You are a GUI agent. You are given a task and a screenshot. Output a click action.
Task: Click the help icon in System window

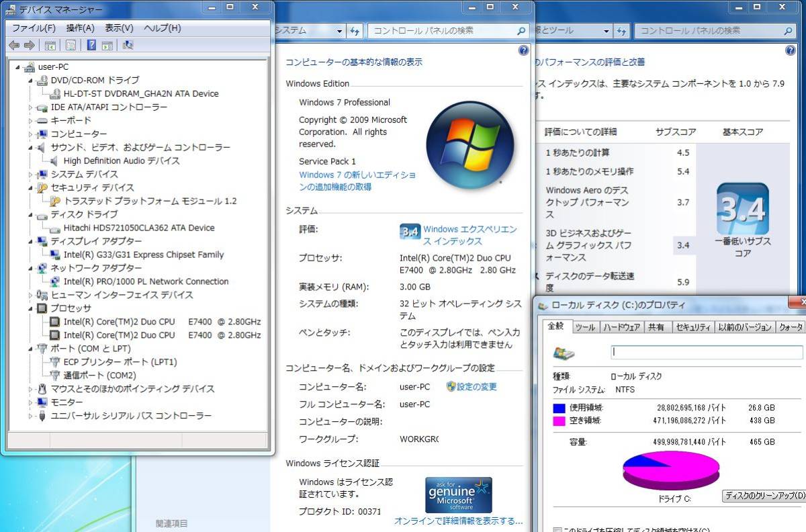[x=524, y=51]
